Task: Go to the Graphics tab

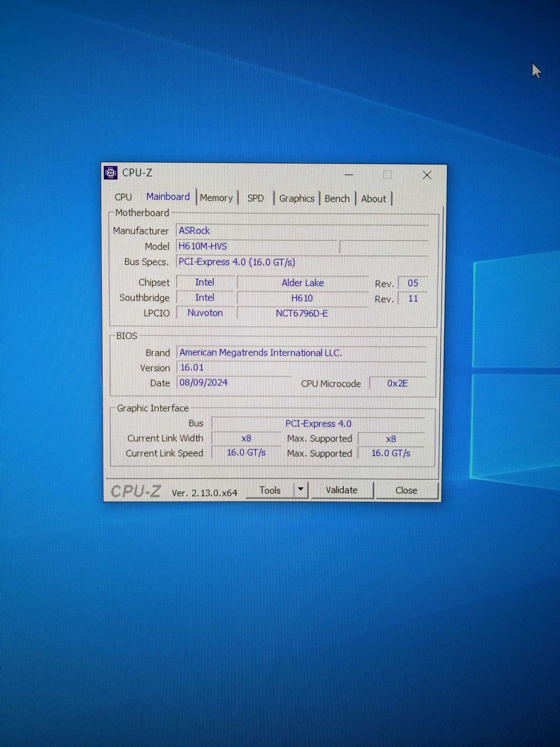Action: (297, 199)
